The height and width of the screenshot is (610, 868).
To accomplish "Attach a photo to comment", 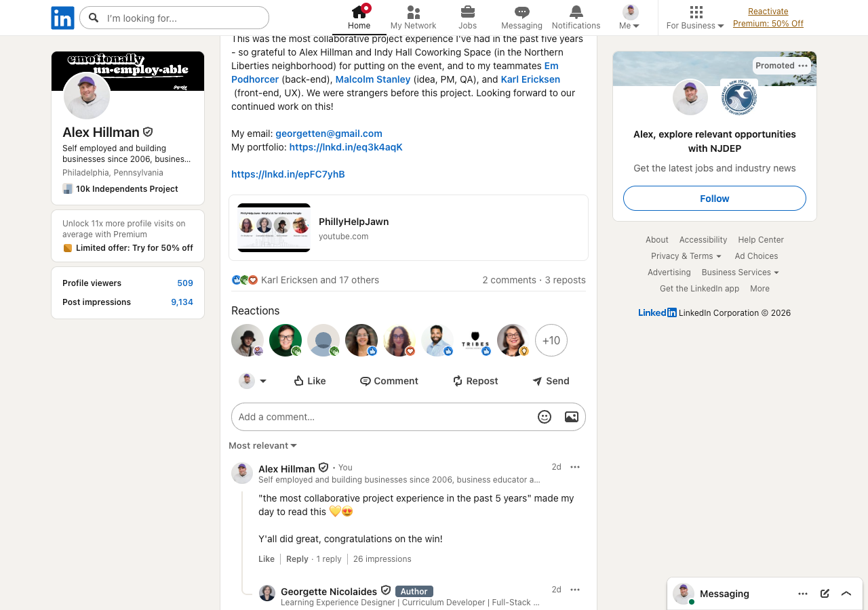I will (572, 417).
